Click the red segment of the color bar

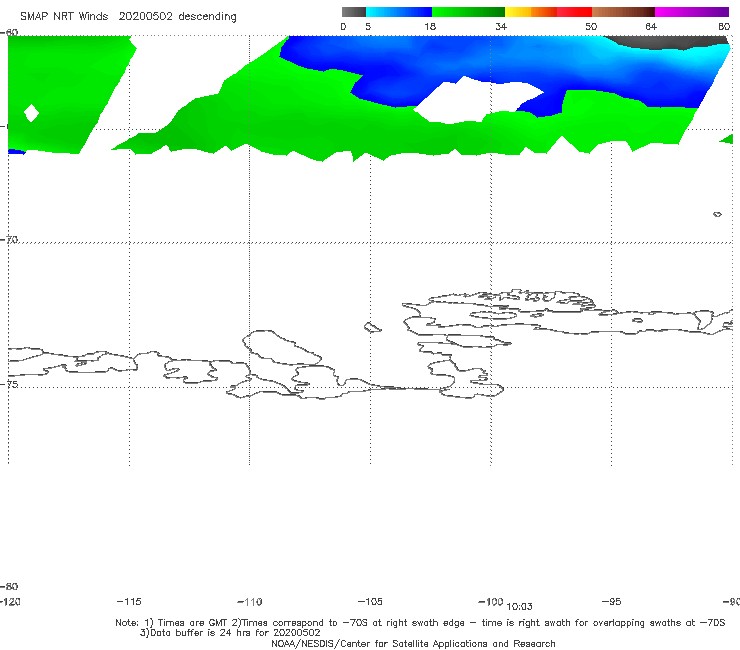[574, 12]
